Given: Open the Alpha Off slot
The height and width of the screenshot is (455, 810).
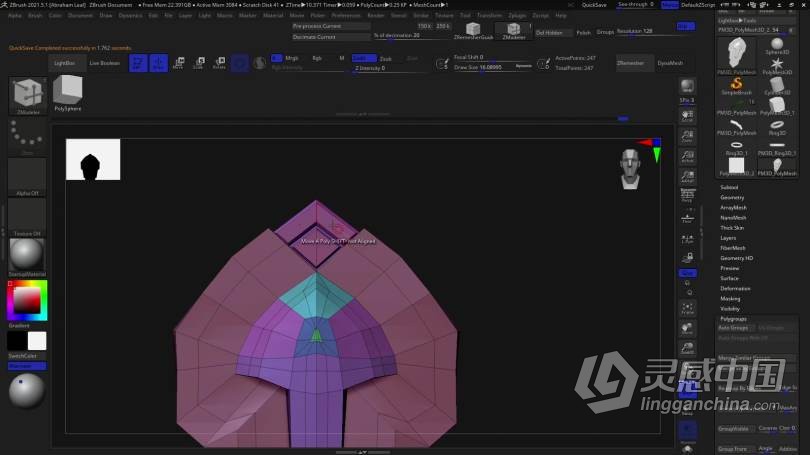Looking at the screenshot, I should pos(27,177).
